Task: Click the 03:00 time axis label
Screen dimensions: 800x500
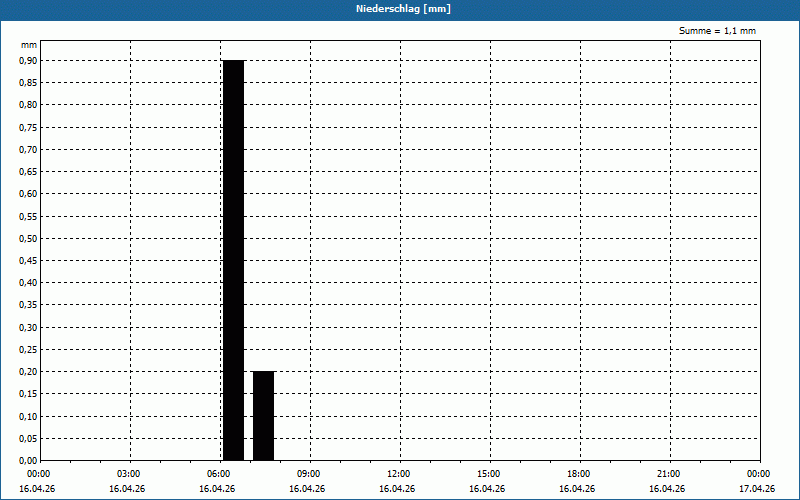Action: click(128, 474)
